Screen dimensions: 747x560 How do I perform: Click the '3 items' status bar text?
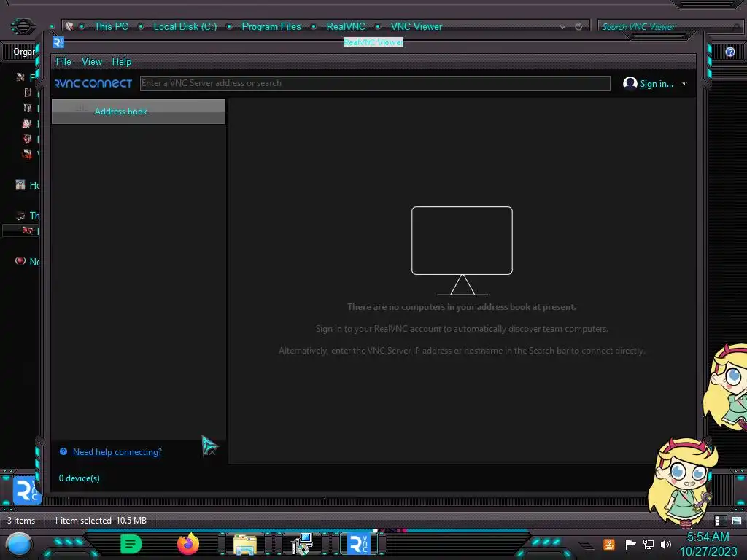(x=21, y=521)
